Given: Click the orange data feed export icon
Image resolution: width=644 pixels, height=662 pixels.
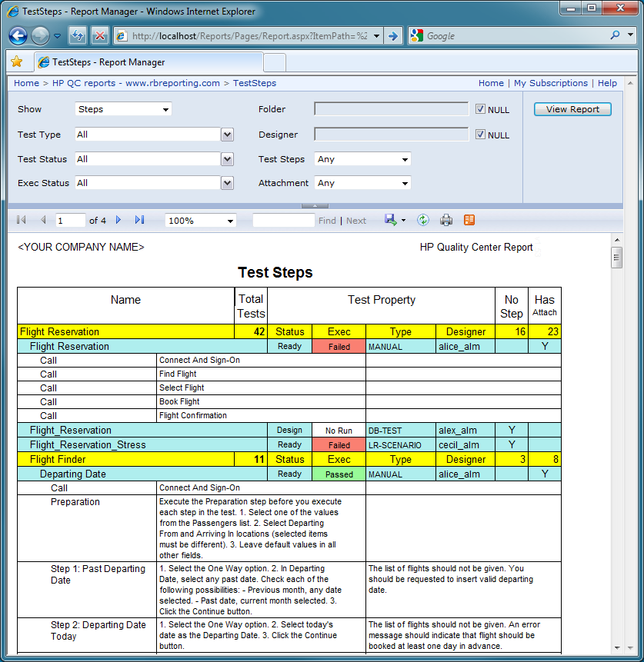Looking at the screenshot, I should pyautogui.click(x=468, y=220).
